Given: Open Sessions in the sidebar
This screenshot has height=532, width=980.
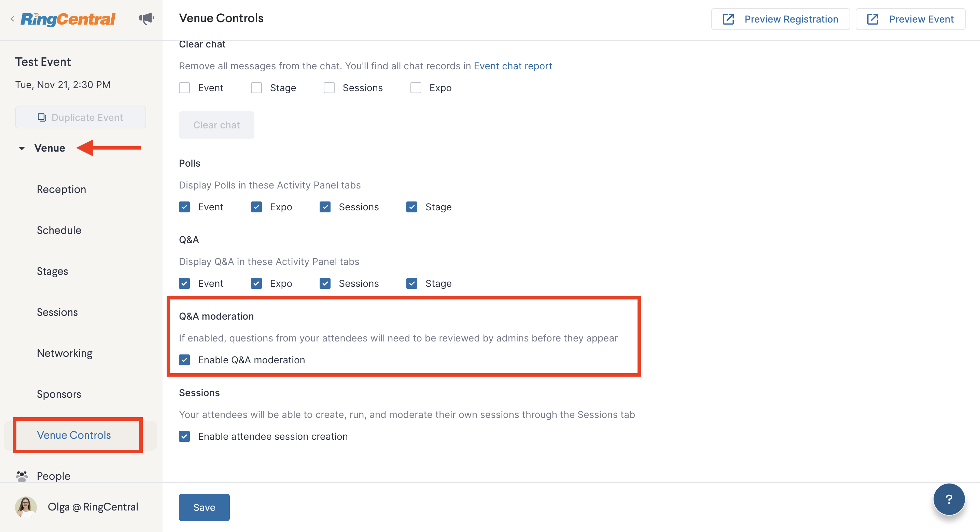Looking at the screenshot, I should pos(57,312).
